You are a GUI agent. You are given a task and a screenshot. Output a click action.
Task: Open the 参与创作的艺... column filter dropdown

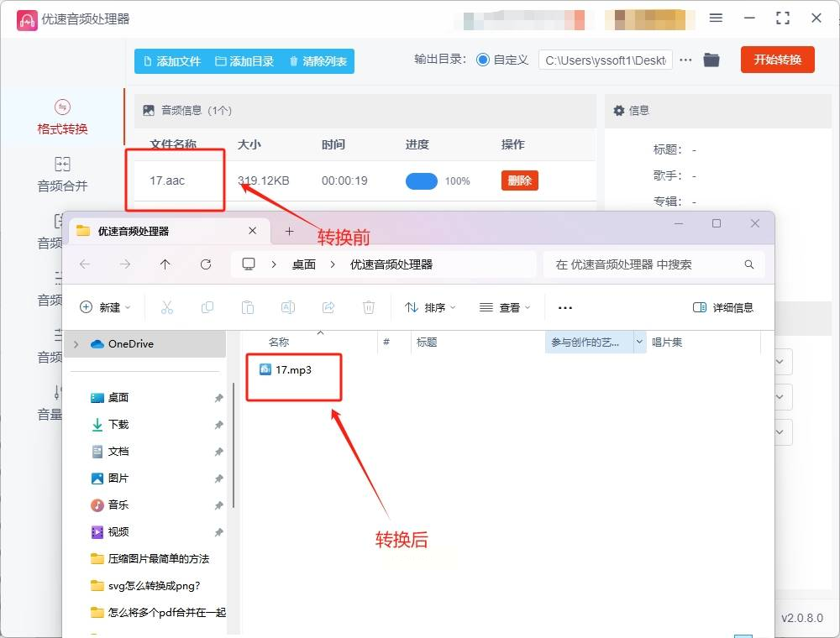(x=639, y=342)
